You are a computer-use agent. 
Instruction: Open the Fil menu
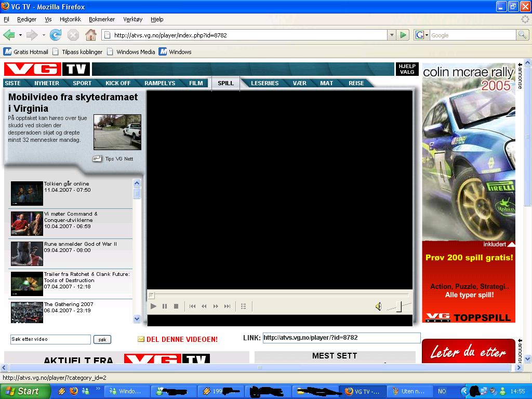[x=6, y=19]
